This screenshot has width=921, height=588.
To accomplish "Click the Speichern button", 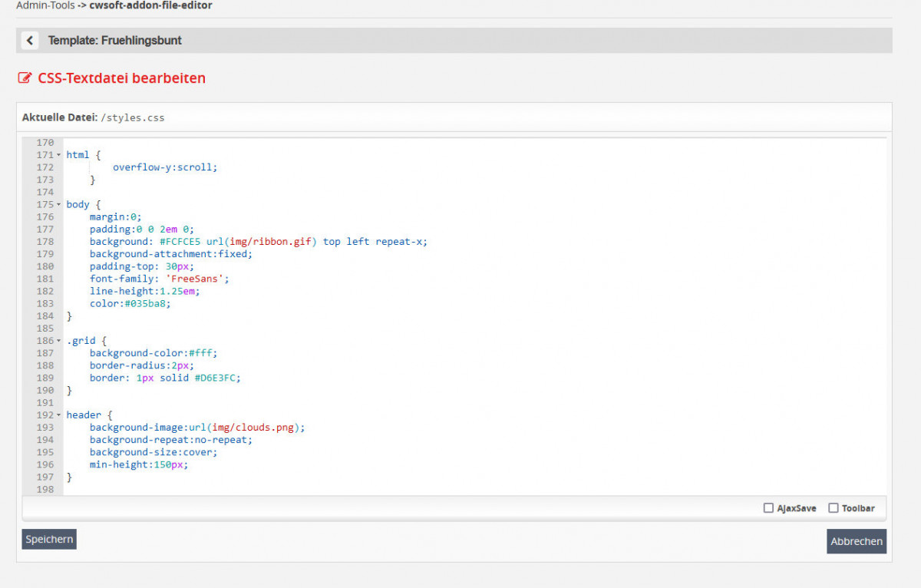I will coord(49,540).
